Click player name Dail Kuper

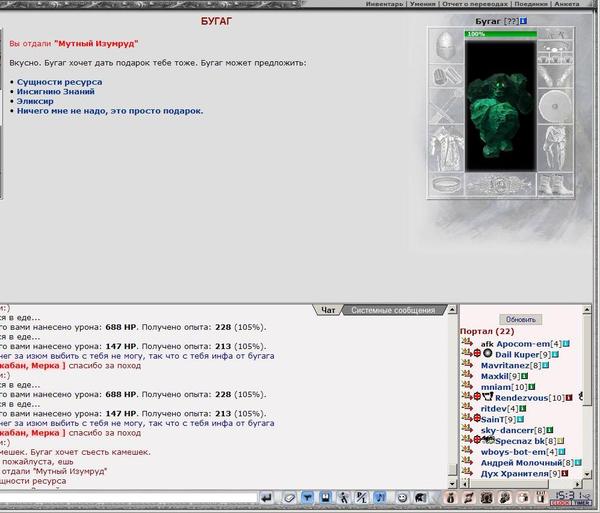pos(517,355)
